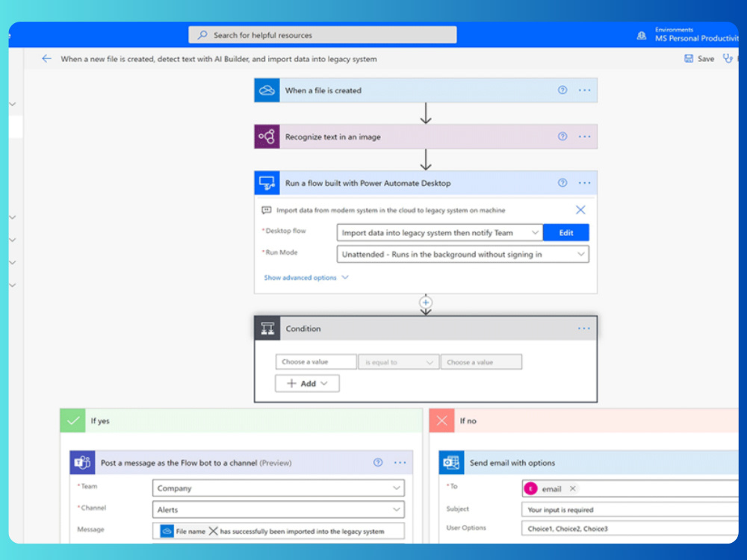Open help for 'Recognize text in an image'
This screenshot has width=747, height=560.
click(562, 137)
